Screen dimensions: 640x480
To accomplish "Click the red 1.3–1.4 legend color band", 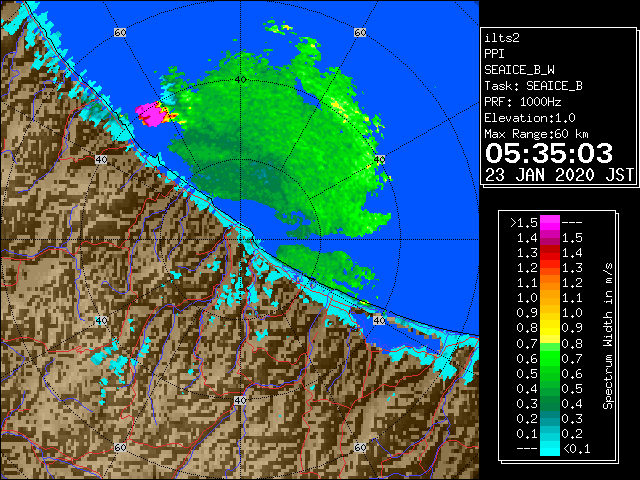I will click(x=550, y=253).
